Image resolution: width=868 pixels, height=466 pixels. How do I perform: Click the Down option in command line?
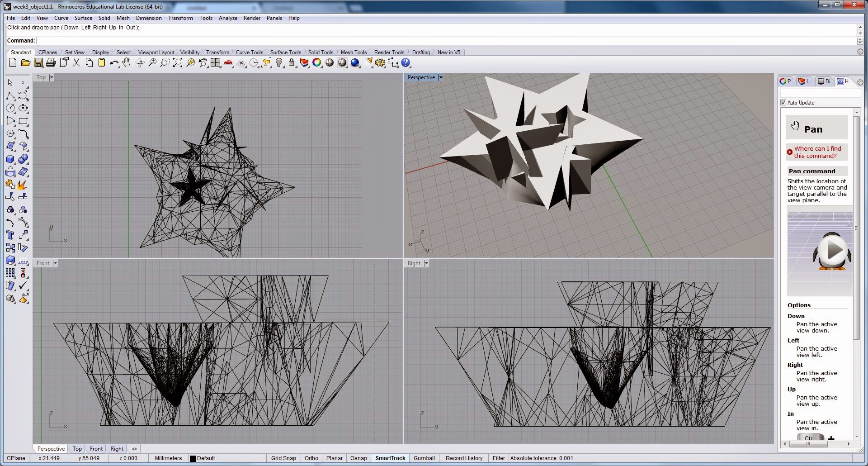pyautogui.click(x=71, y=28)
